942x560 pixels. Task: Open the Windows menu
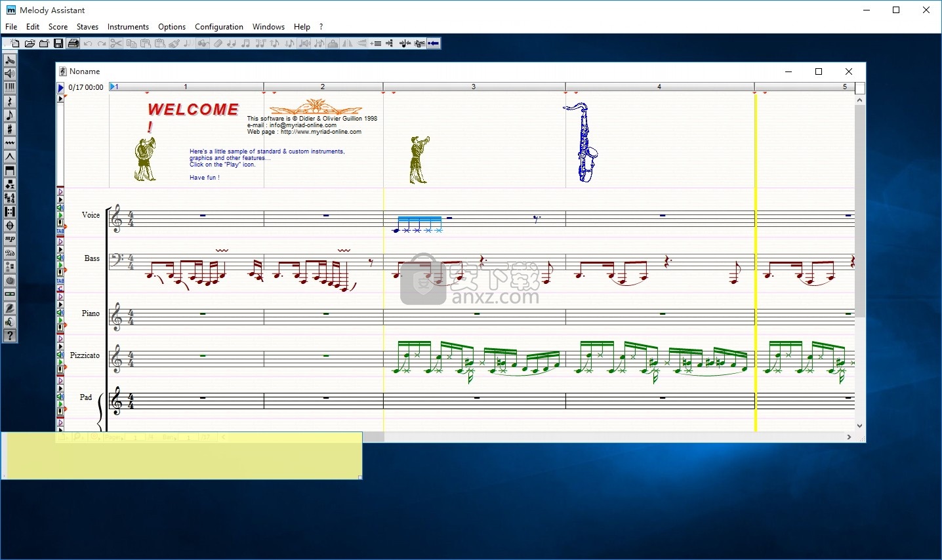pyautogui.click(x=268, y=27)
